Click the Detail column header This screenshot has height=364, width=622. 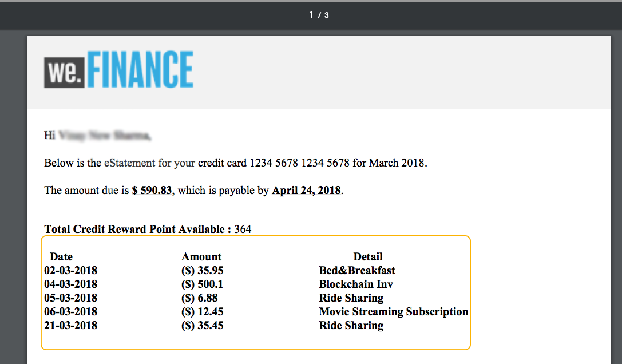click(368, 257)
